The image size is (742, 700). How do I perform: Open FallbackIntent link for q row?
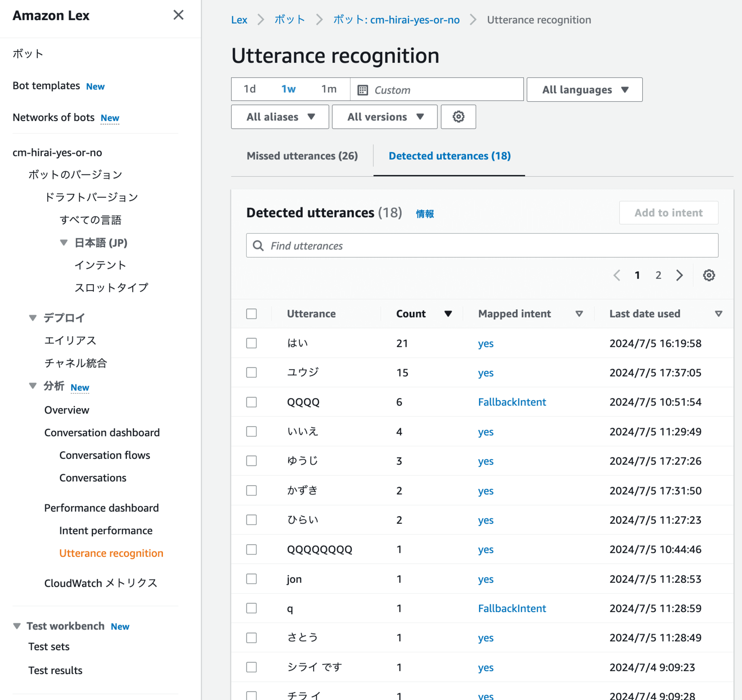512,608
